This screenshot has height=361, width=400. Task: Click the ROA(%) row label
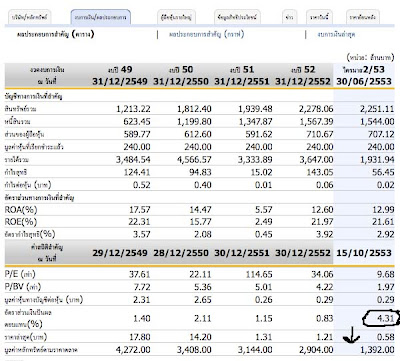coord(21,210)
